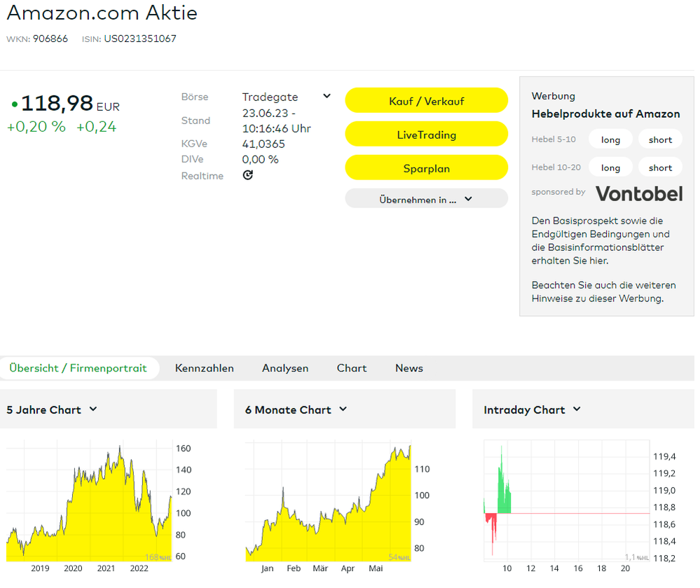The image size is (700, 588).
Task: Click the Sparplan button
Action: 426,168
